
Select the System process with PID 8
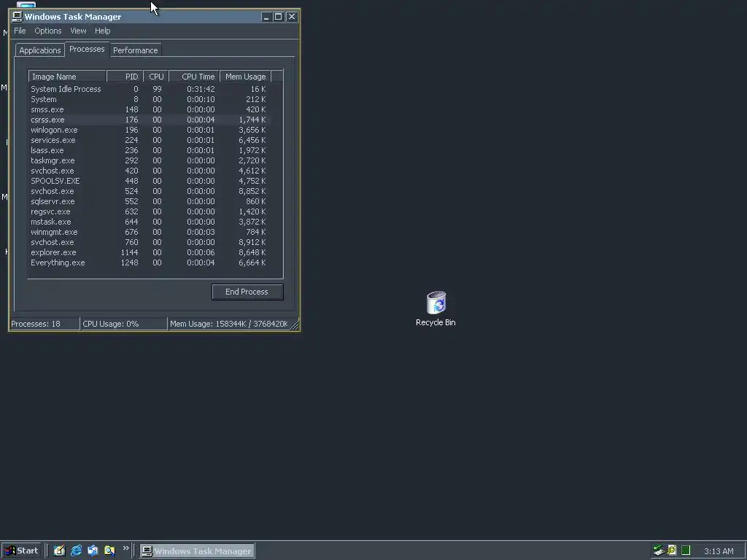tap(149, 99)
